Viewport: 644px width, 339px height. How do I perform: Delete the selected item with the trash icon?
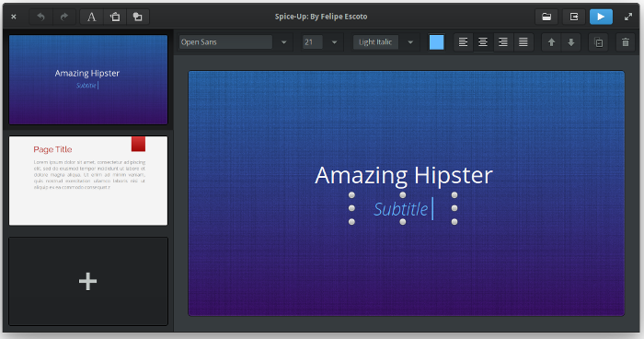[625, 42]
